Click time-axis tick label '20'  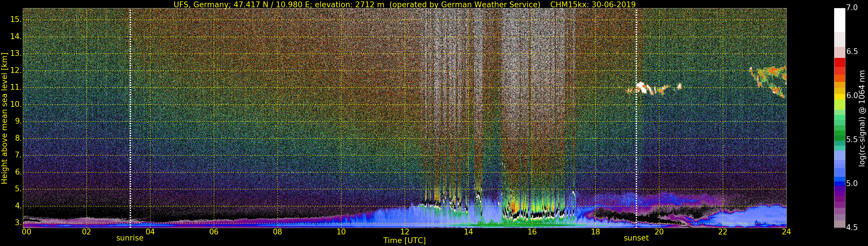[659, 232]
